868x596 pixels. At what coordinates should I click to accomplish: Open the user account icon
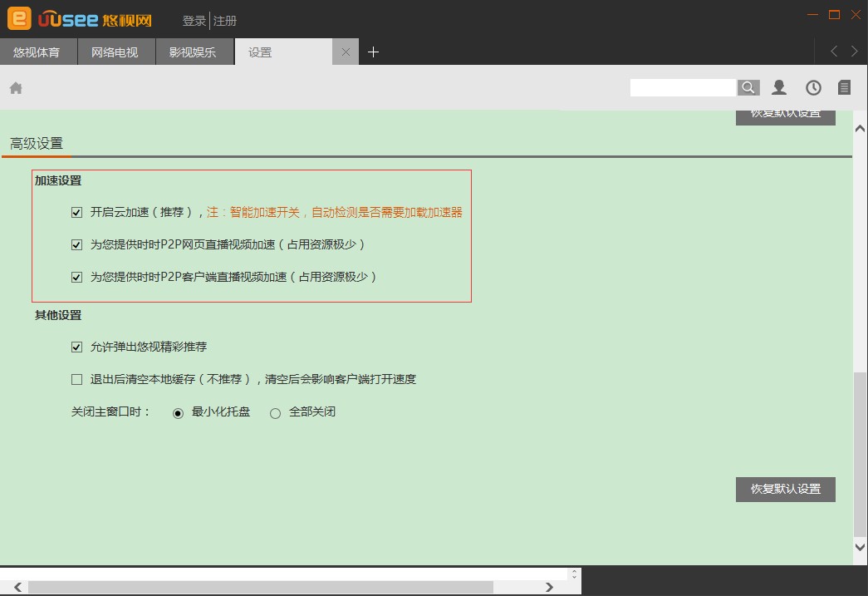[x=779, y=87]
